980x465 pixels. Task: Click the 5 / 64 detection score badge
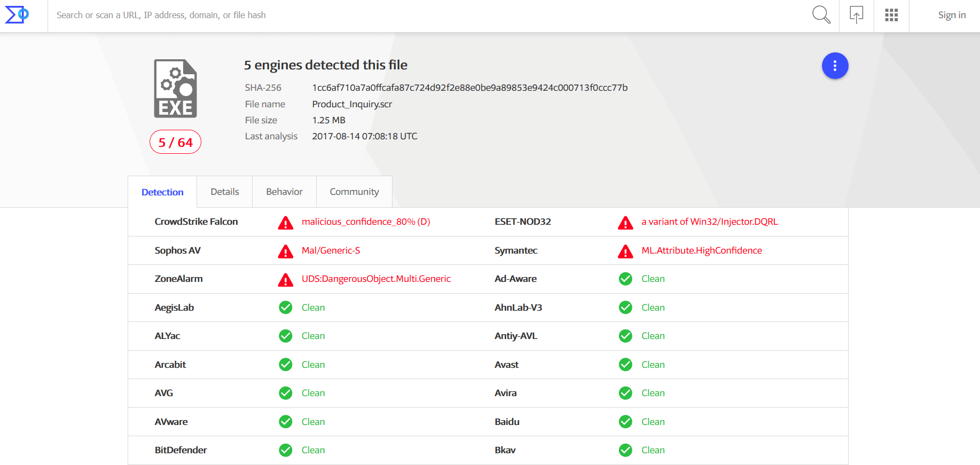click(175, 143)
